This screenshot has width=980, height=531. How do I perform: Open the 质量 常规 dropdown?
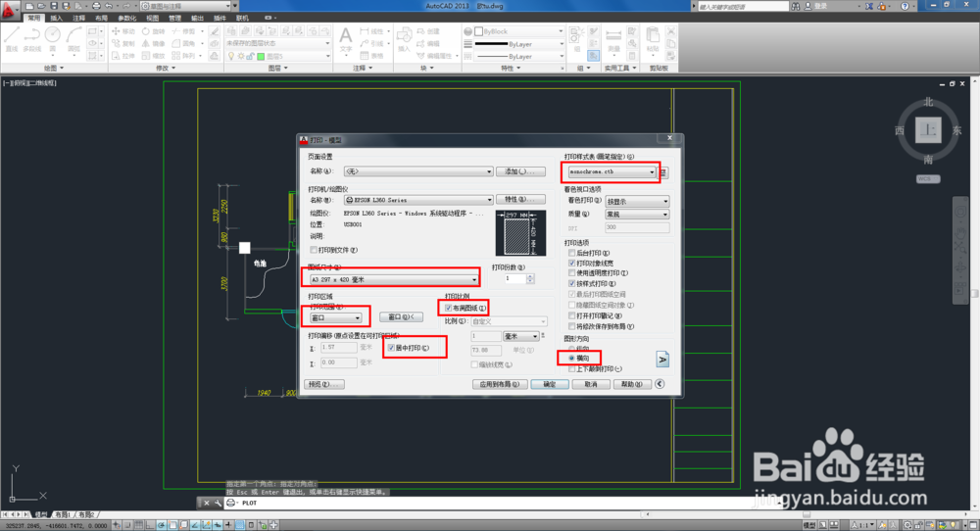pos(637,215)
